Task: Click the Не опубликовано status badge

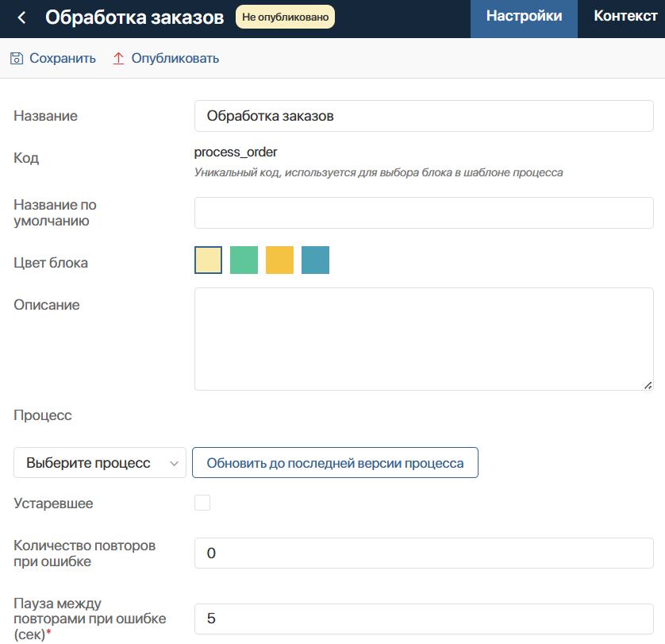Action: (x=285, y=17)
